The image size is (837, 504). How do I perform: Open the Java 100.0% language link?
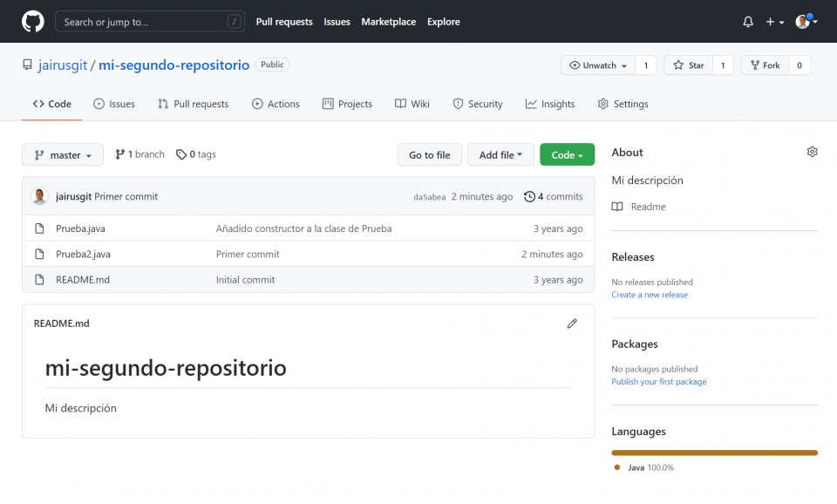point(645,467)
